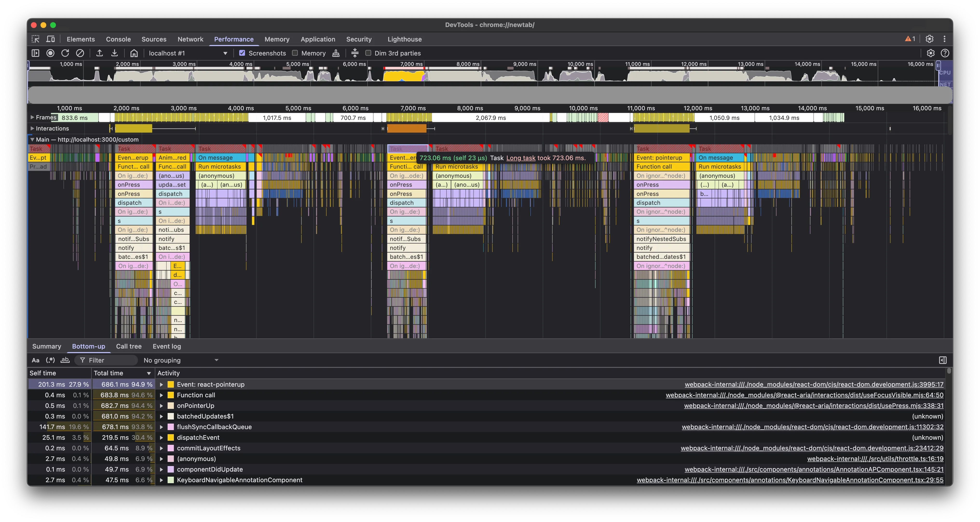Open the Network panel tab
This screenshot has width=980, height=522.
[x=190, y=39]
